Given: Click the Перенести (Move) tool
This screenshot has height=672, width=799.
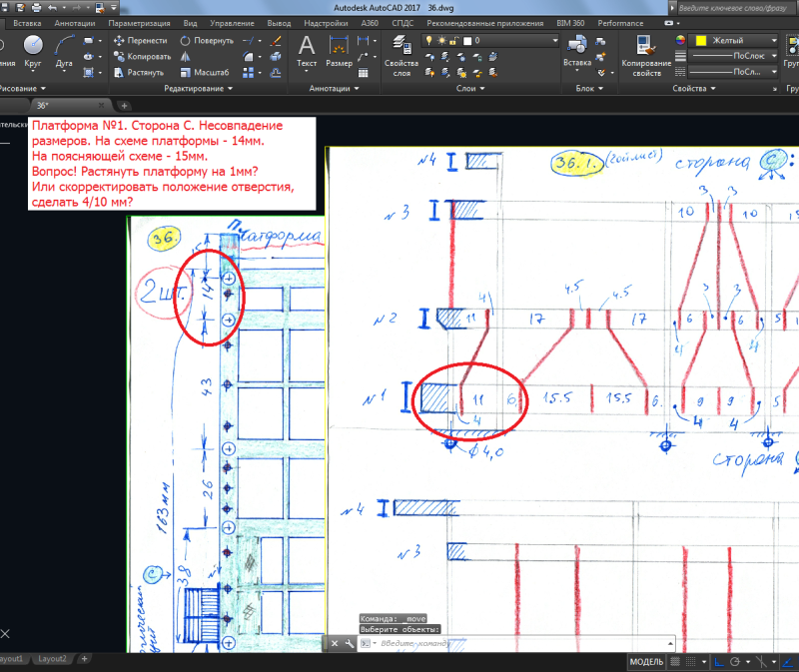Looking at the screenshot, I should pos(140,41).
